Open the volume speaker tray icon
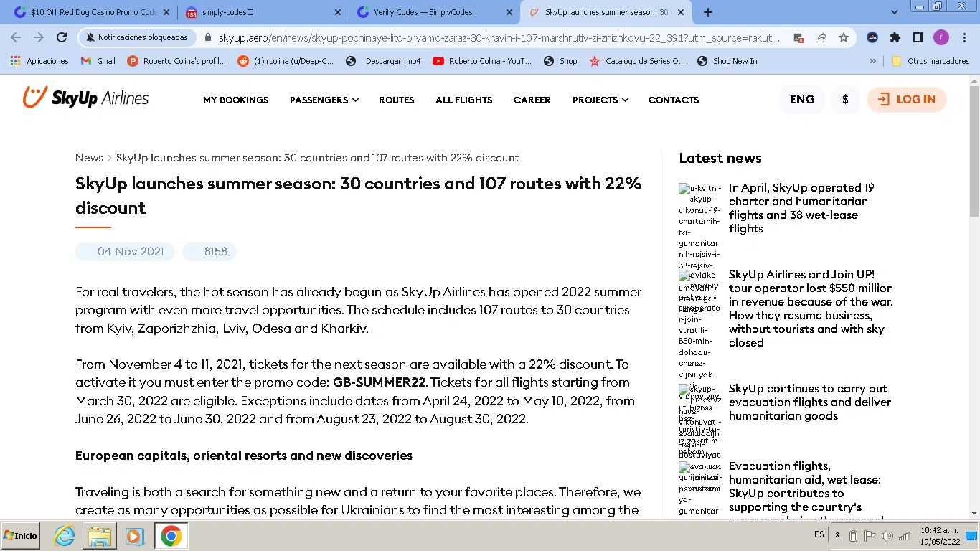This screenshot has width=980, height=551. click(x=887, y=536)
